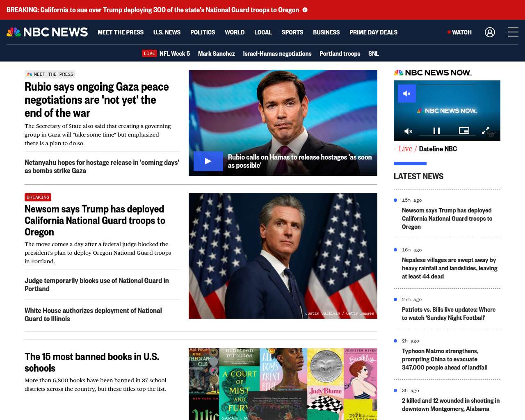The image size is (525, 420).
Task: Click the Watch button in the header
Action: pyautogui.click(x=459, y=32)
